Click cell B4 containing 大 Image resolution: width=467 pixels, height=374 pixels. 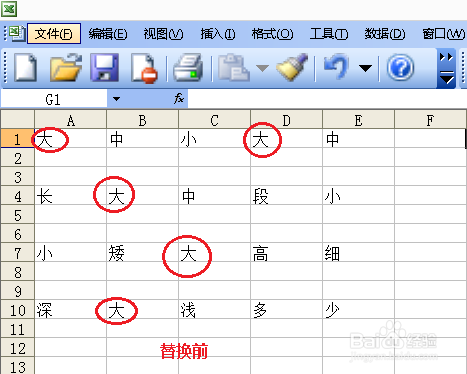142,196
